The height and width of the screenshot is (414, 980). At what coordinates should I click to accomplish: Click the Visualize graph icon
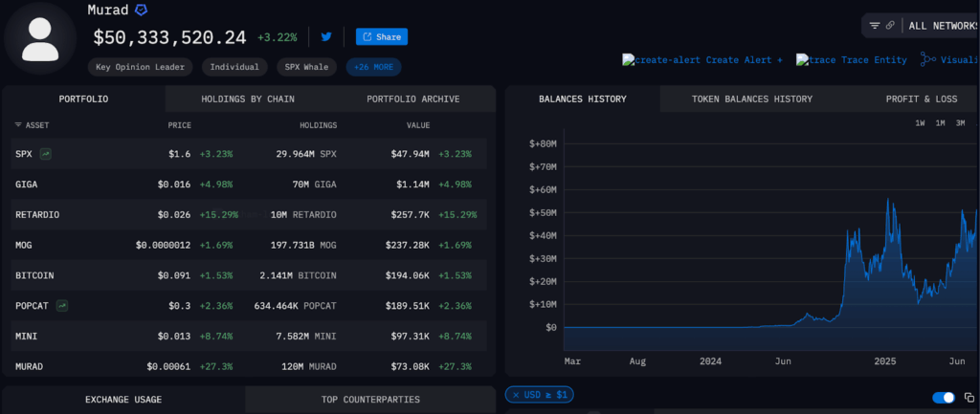(x=927, y=59)
